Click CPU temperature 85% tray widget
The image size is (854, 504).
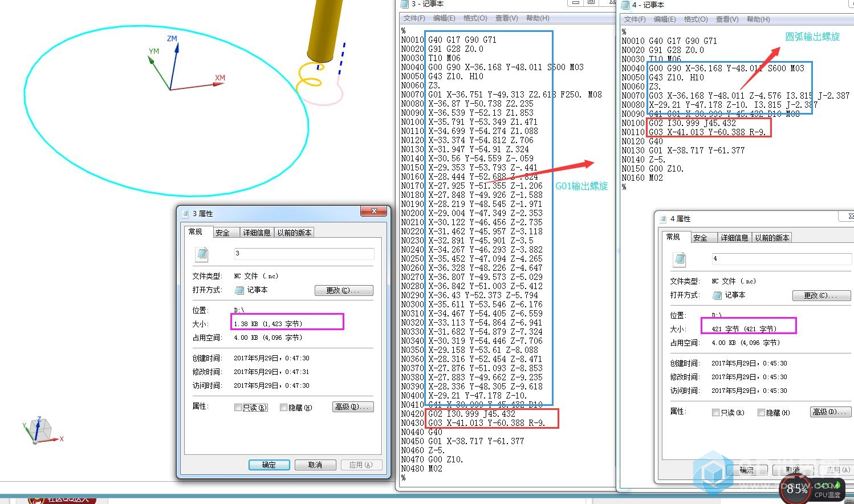pyautogui.click(x=811, y=489)
